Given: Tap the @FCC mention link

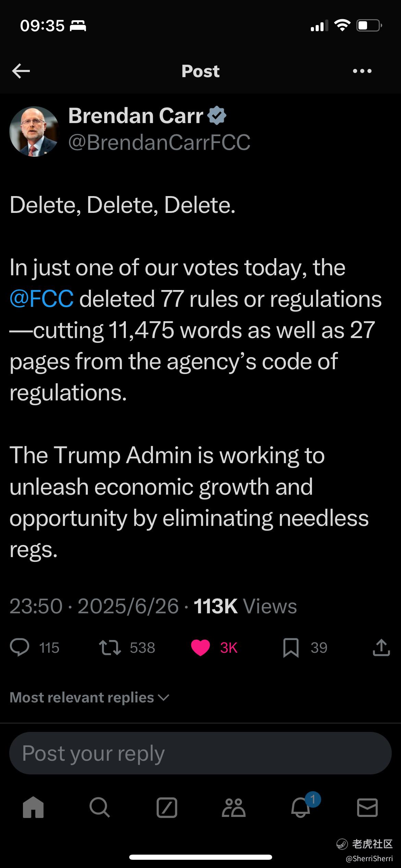Looking at the screenshot, I should tap(41, 299).
